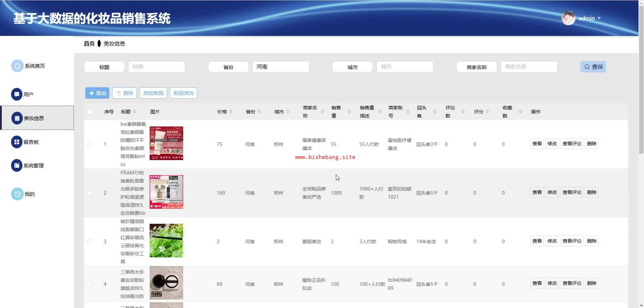Screen dimensions: 644x308
Task: Click 查看评论 for row 3
Action: pos(572,241)
